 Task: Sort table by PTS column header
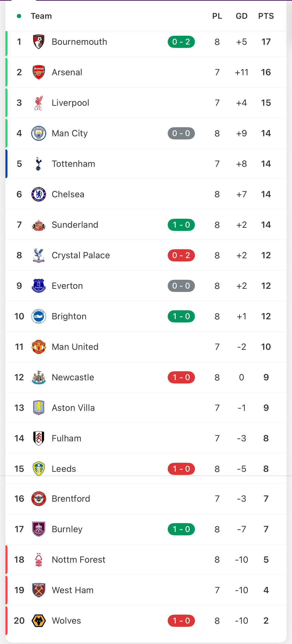[266, 16]
